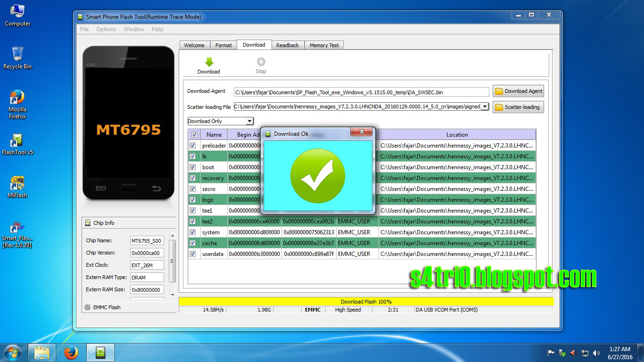
Task: Open the Window menu
Action: click(134, 29)
